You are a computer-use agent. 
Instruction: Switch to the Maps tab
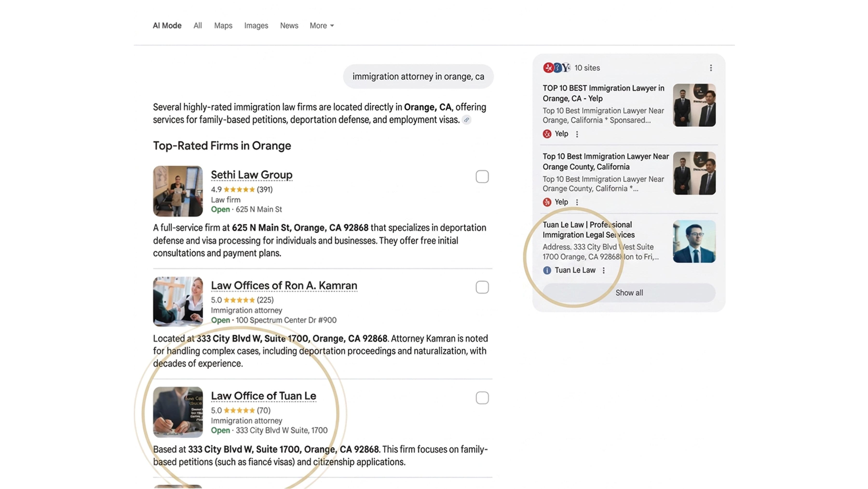click(x=223, y=26)
